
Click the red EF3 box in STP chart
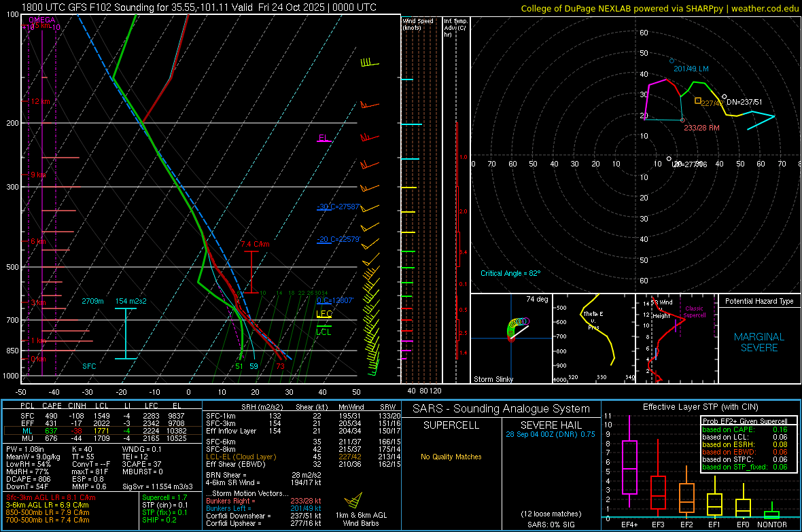[658, 493]
